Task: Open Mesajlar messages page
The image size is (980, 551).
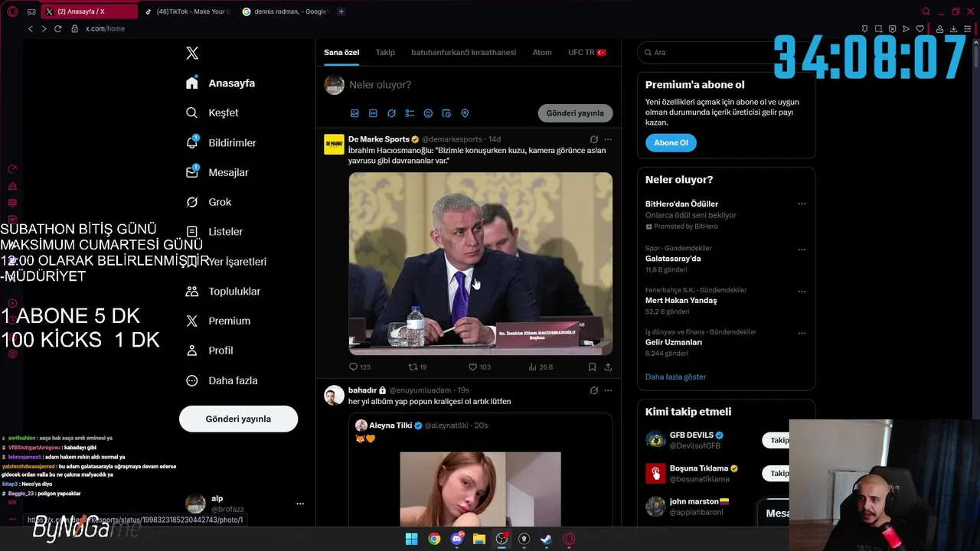Action: click(x=217, y=172)
